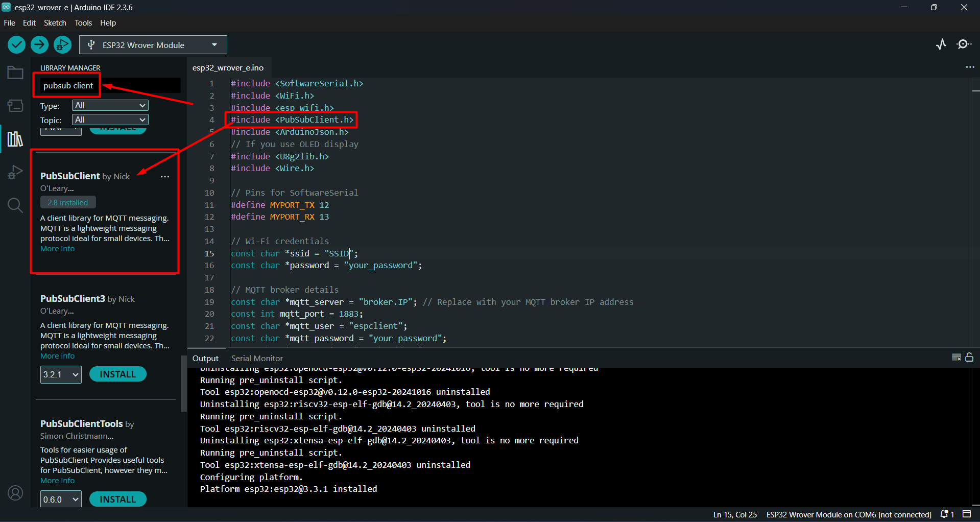
Task: Click the Upload arrow button
Action: point(39,45)
